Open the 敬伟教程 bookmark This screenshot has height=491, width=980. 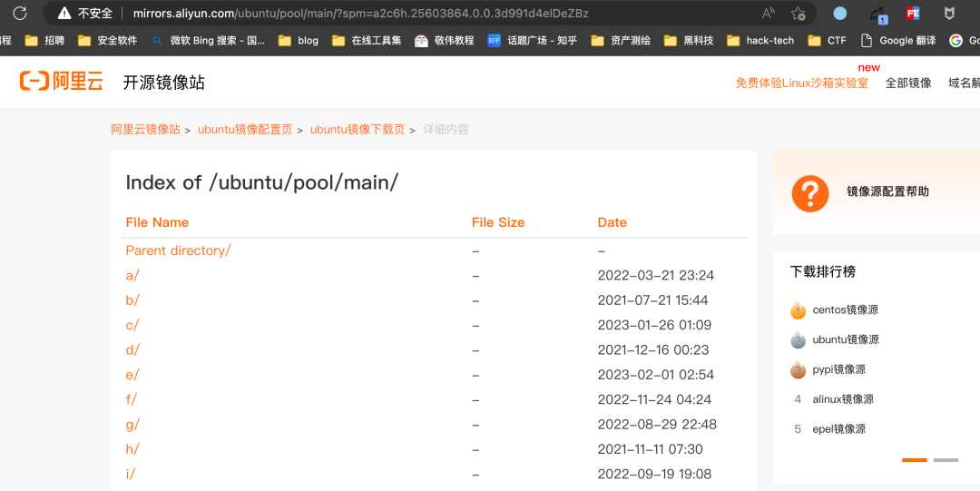click(x=445, y=41)
